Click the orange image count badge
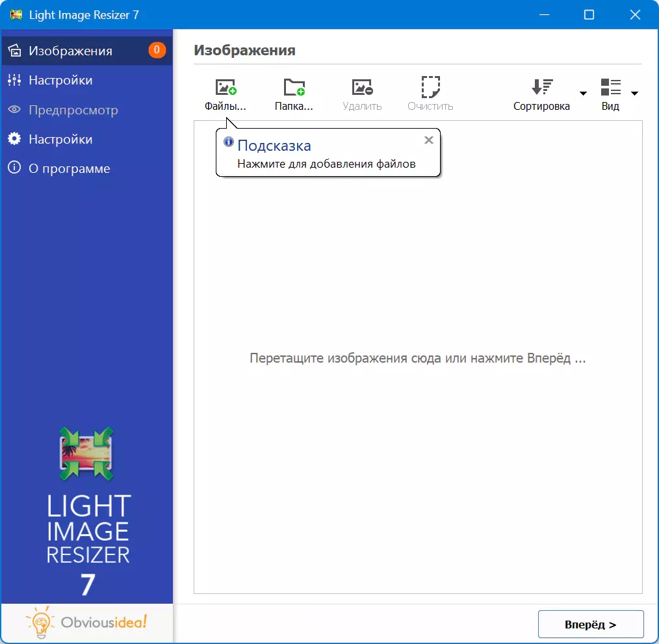This screenshot has width=659, height=644. pos(157,50)
